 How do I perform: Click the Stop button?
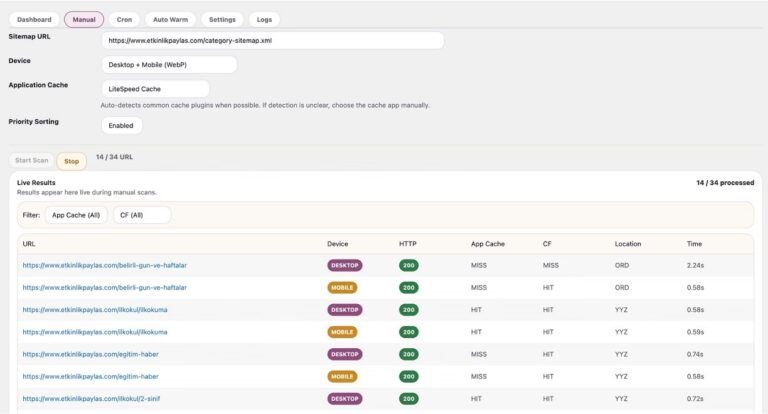point(72,161)
